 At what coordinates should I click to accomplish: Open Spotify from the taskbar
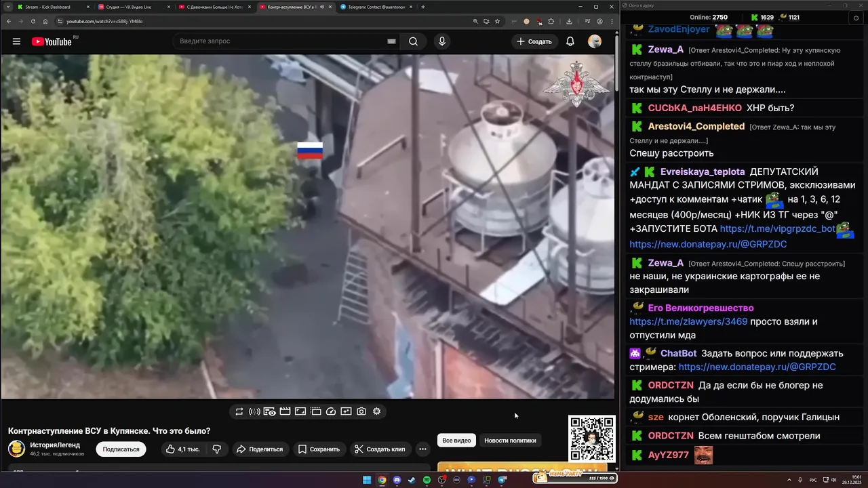[427, 480]
